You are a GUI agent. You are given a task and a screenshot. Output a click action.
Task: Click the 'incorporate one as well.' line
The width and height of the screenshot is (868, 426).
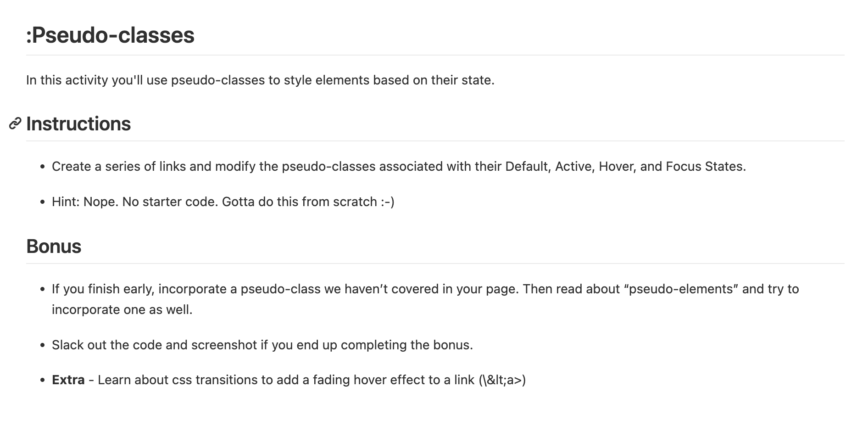pos(122,309)
